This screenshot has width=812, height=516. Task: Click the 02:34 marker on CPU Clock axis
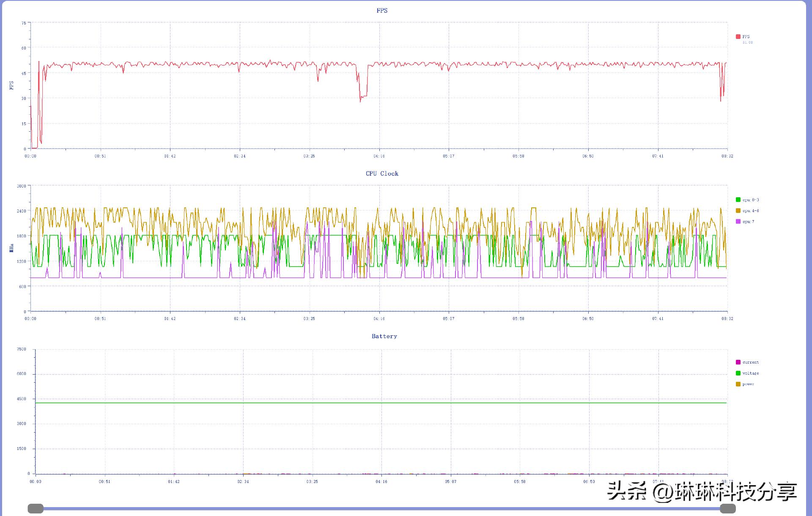[239, 319]
